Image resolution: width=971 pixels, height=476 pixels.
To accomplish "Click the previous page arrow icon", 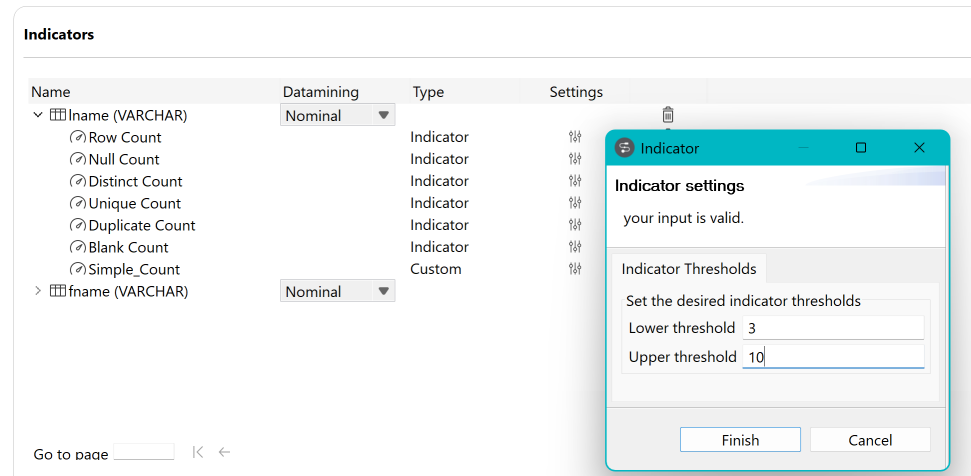I will [224, 452].
